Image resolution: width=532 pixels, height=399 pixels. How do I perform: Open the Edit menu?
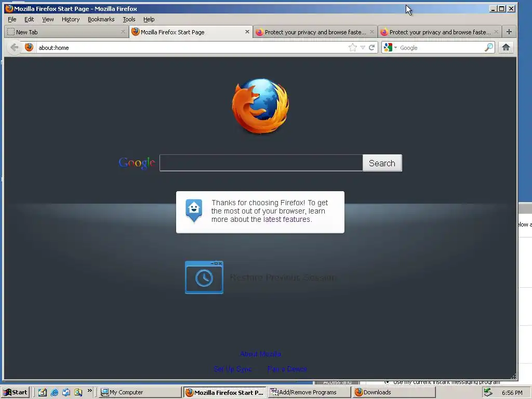tap(29, 19)
